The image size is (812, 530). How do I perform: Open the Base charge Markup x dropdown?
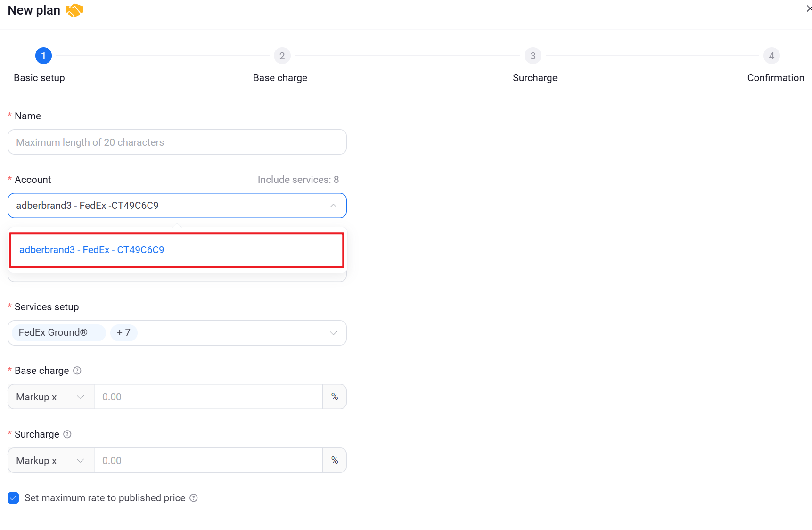[x=50, y=397]
